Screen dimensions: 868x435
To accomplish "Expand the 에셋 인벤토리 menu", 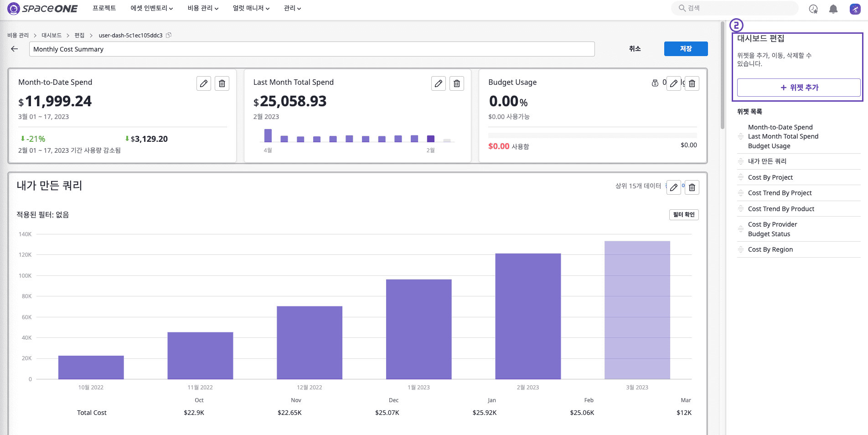I will (152, 8).
